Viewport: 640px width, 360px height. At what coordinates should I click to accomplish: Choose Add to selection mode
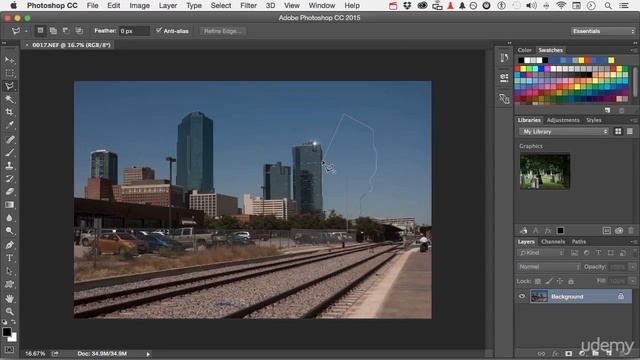[53, 31]
